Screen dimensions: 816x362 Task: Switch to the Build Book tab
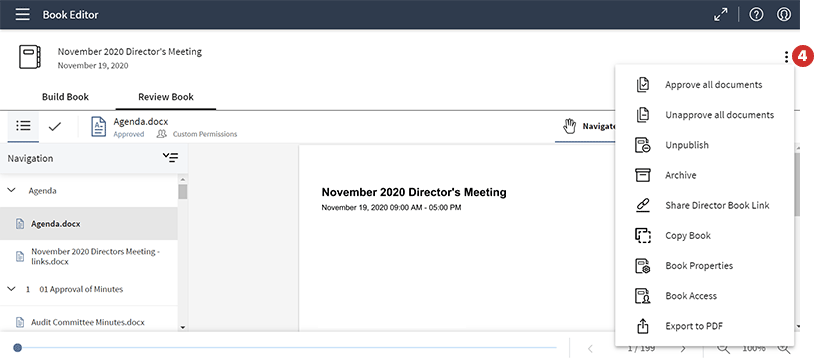pos(65,97)
